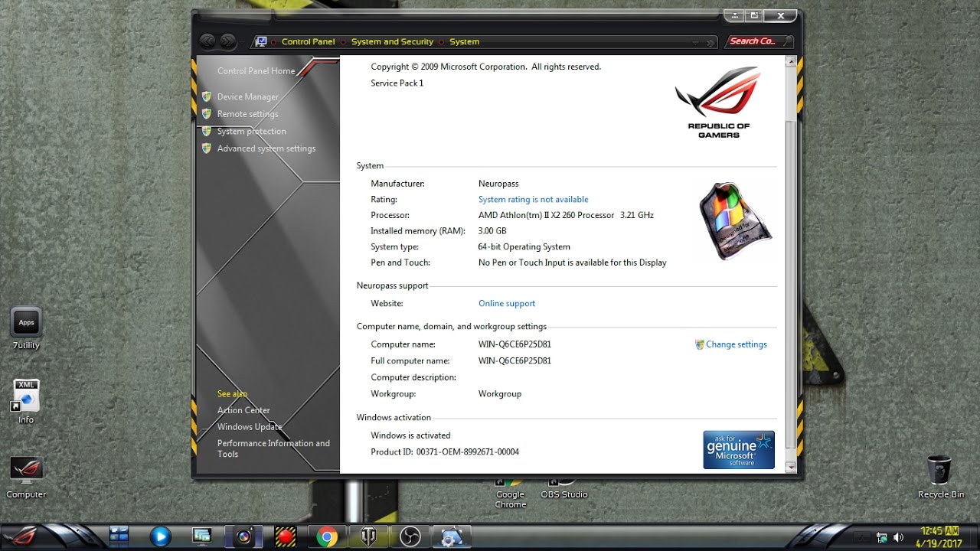Click System rating is not available link
Screen dimensions: 980x551
(x=533, y=200)
